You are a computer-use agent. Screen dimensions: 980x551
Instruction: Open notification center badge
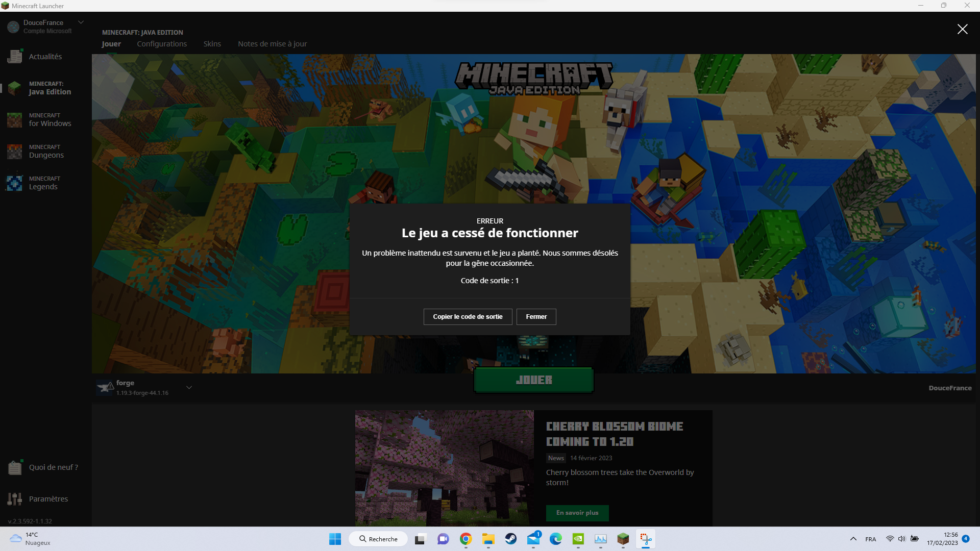pos(966,539)
